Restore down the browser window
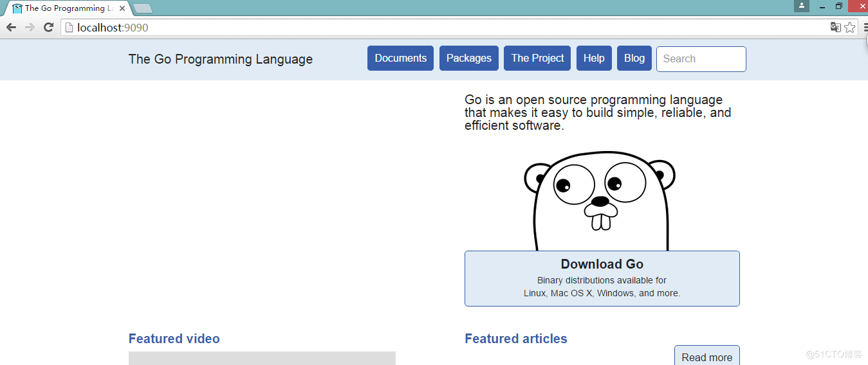 click(x=839, y=6)
